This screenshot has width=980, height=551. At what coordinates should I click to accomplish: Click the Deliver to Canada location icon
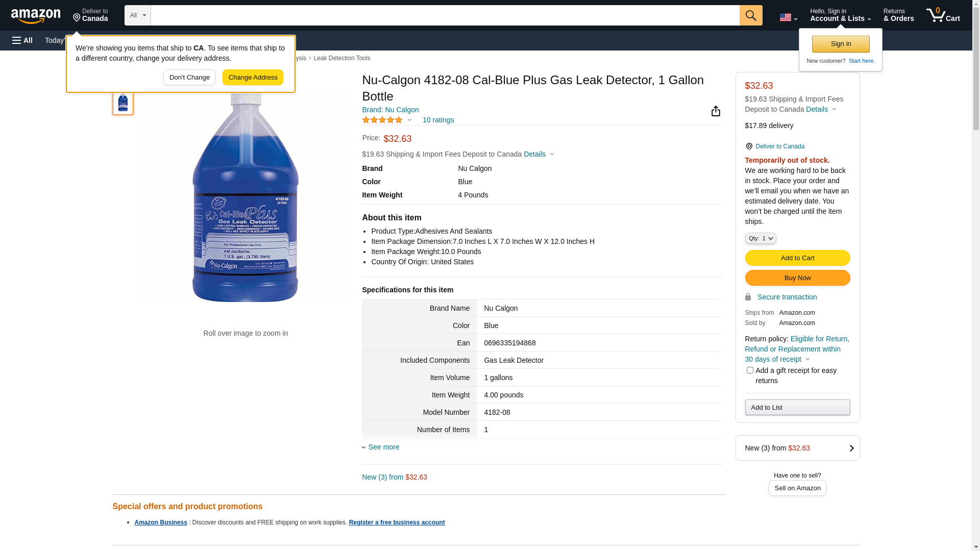pyautogui.click(x=749, y=146)
